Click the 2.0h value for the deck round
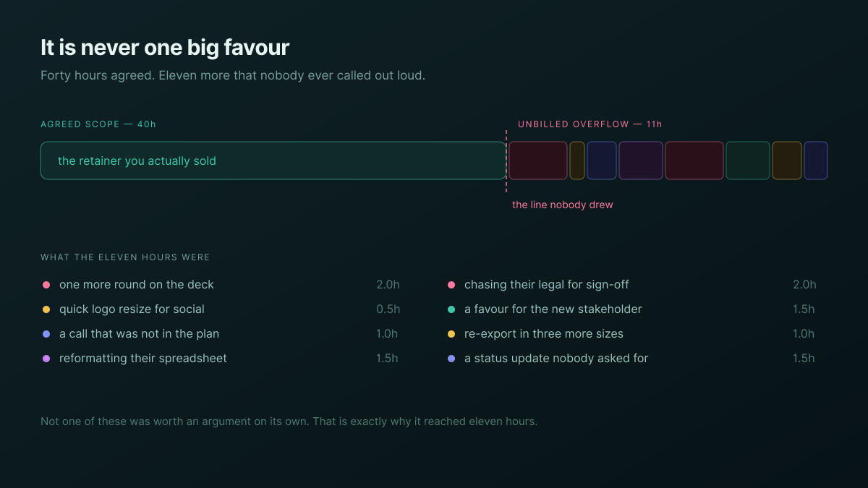868x488 pixels. click(x=388, y=285)
